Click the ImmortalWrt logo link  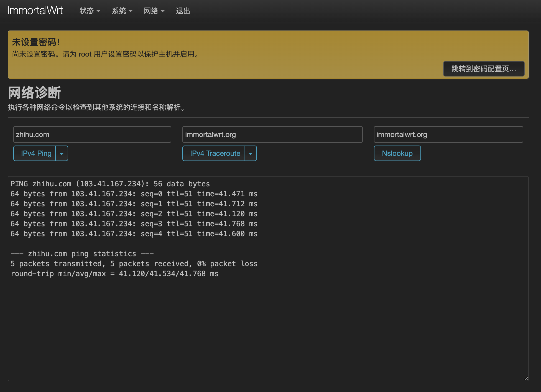[x=35, y=11]
